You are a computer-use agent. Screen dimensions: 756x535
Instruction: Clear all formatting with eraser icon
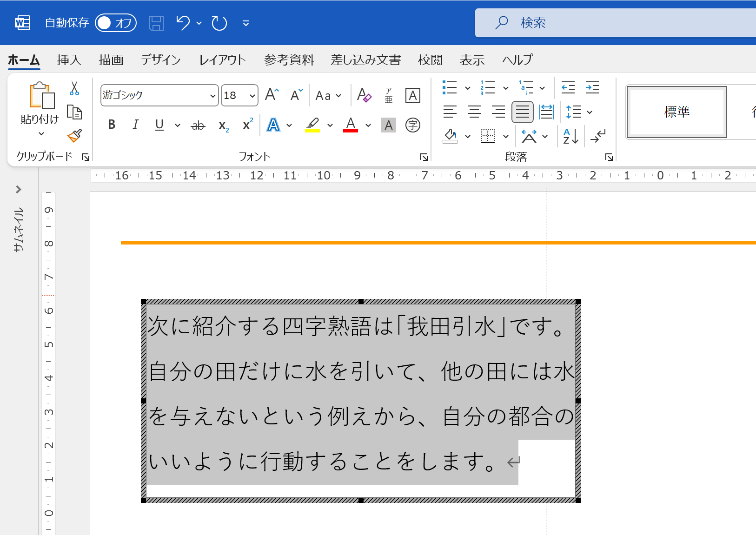tap(365, 95)
